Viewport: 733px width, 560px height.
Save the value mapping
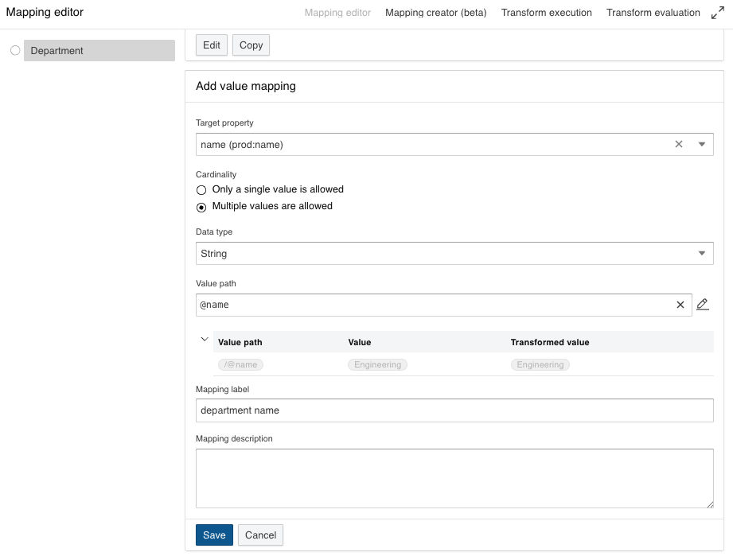pos(214,535)
